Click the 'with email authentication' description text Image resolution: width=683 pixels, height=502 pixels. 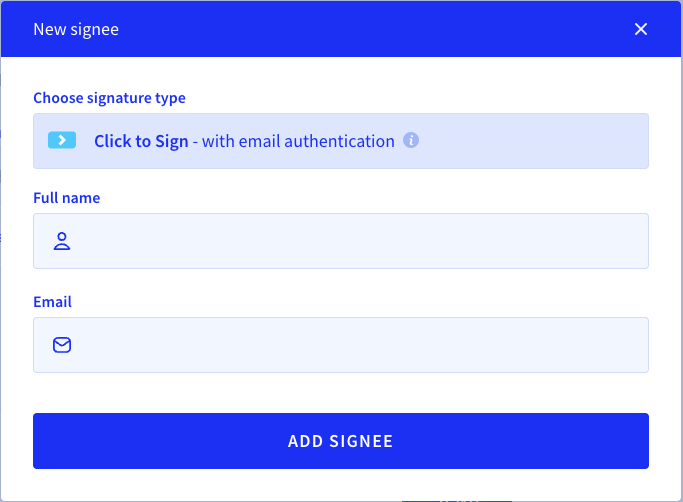pyautogui.click(x=298, y=141)
